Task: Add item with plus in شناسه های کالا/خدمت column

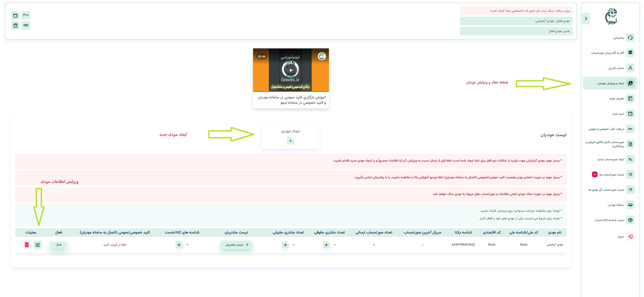Action: [179, 245]
